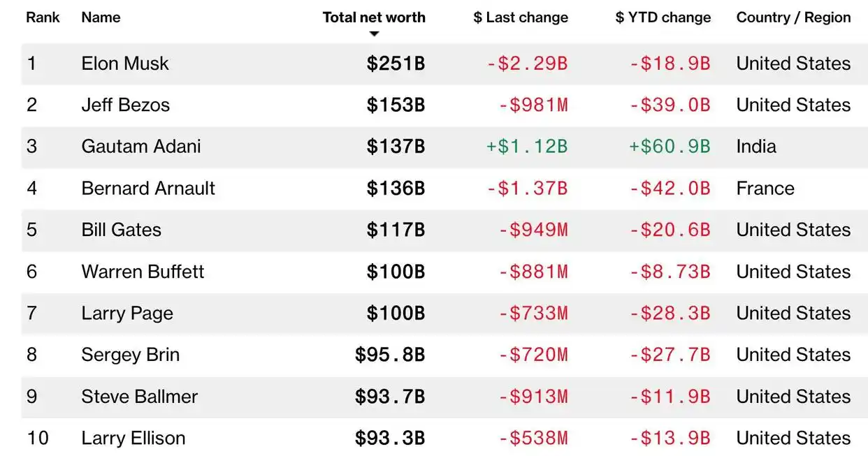The width and height of the screenshot is (868, 456).
Task: Click Gautam Adani's +$60.9B YTD change
Action: [670, 147]
